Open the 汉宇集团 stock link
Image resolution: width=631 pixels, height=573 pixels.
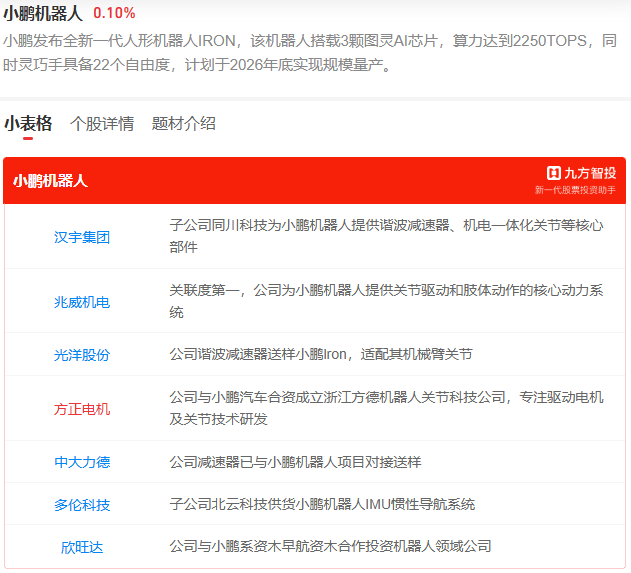[82, 237]
